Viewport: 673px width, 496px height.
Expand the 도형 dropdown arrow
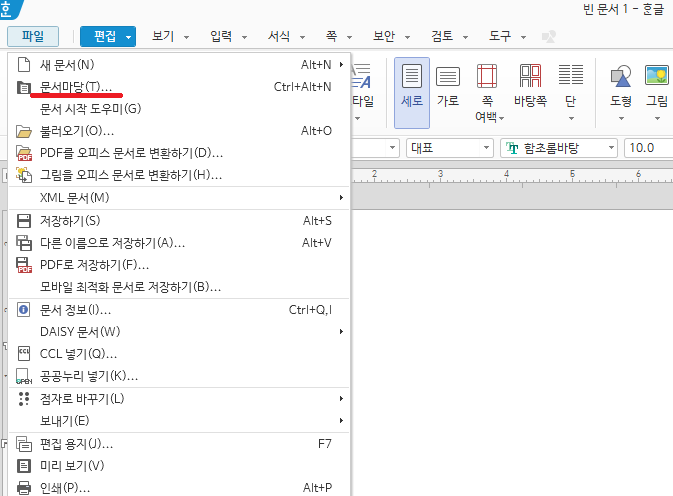pos(621,118)
